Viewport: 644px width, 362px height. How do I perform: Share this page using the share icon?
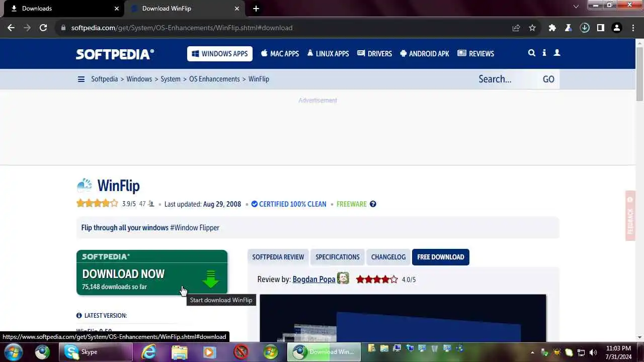(x=516, y=28)
